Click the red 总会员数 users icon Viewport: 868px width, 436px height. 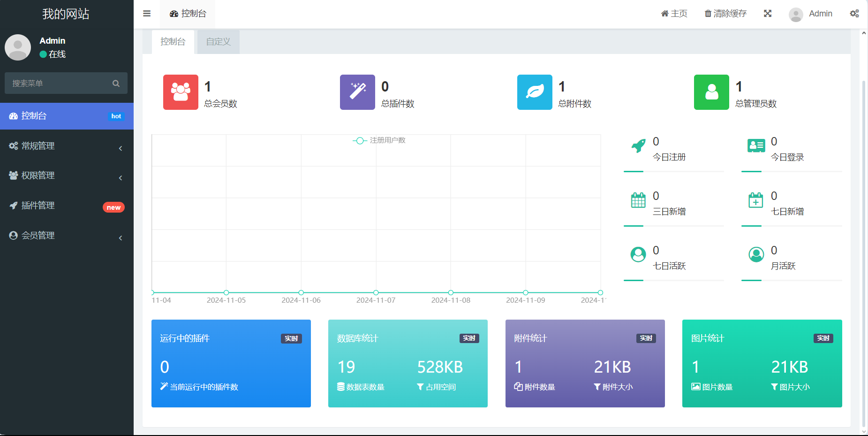[181, 92]
